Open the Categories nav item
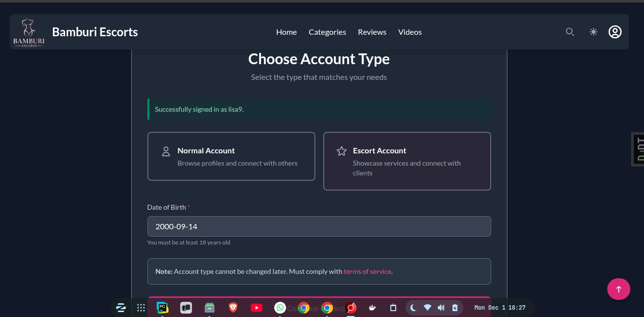 pos(327,32)
